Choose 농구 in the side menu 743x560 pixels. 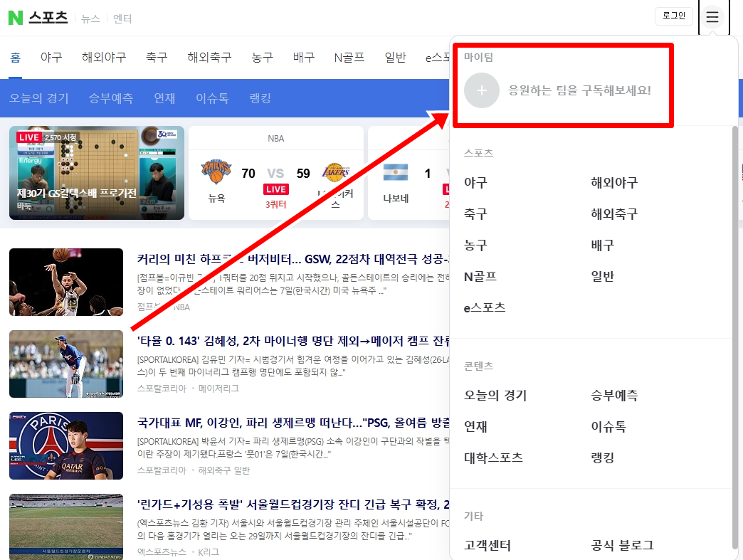(475, 245)
